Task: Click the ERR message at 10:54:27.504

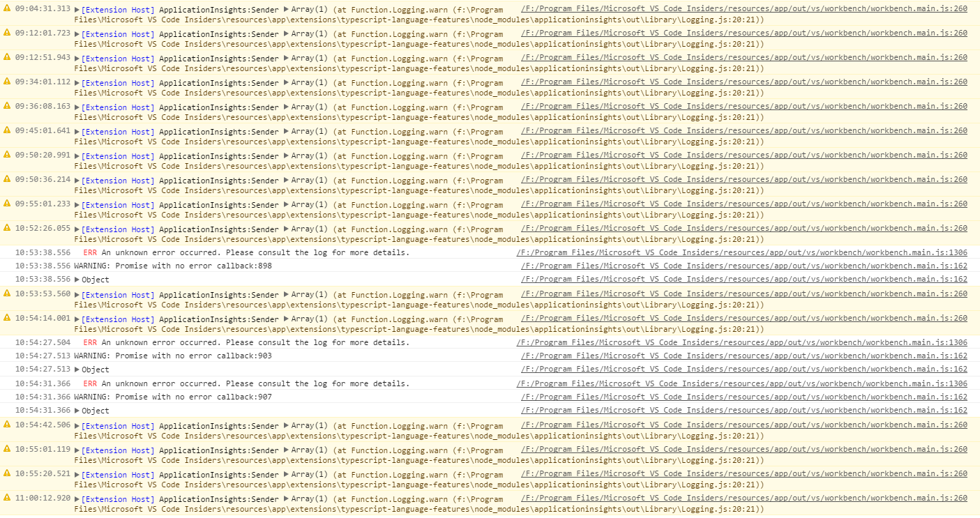Action: click(x=246, y=342)
